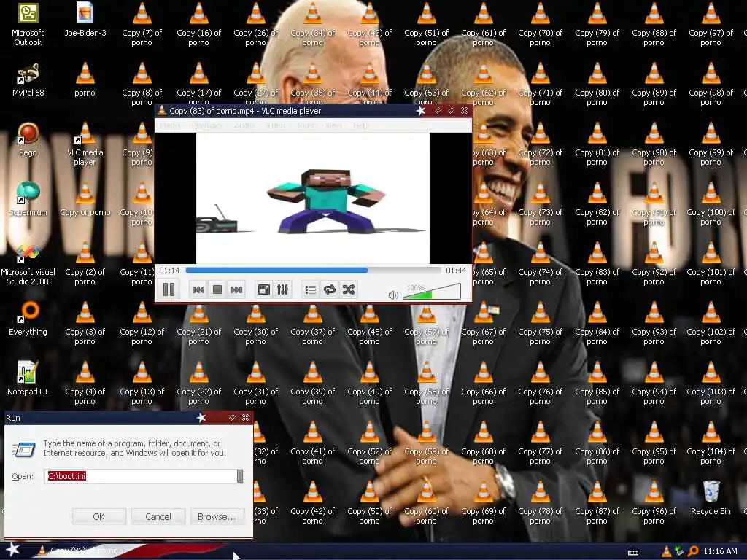Select the Notepad++ desktop shortcut

[28, 378]
